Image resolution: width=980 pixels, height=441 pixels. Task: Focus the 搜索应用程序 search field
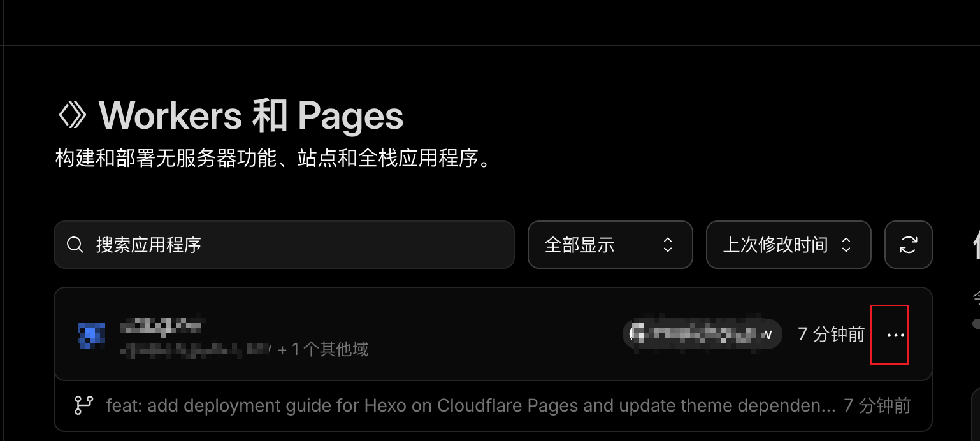click(284, 245)
